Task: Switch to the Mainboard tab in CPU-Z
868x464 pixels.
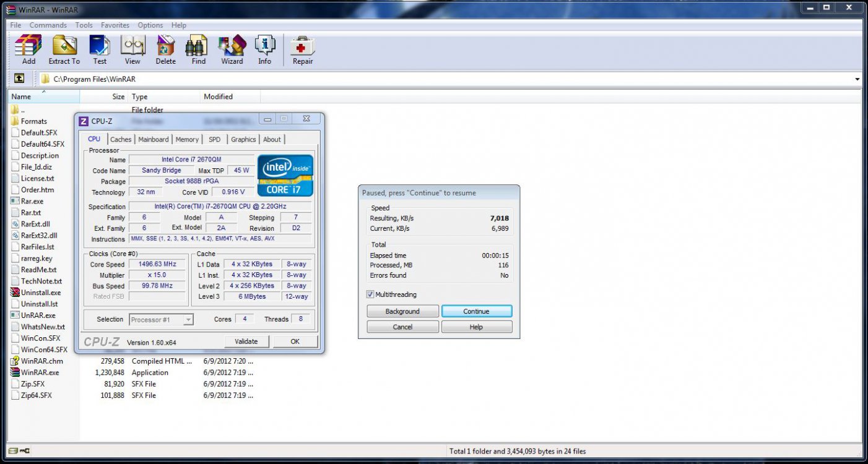Action: (x=153, y=140)
